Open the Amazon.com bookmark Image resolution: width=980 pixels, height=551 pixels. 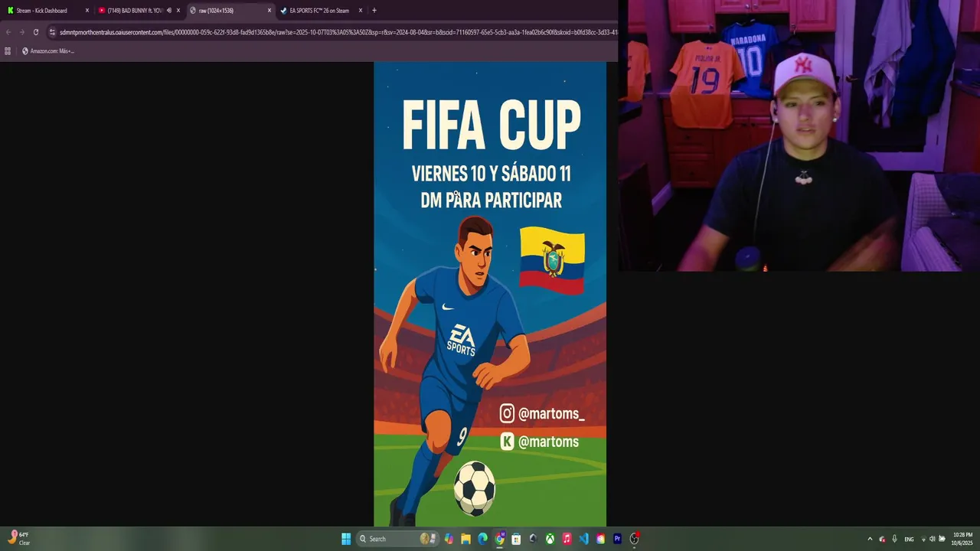(x=48, y=51)
